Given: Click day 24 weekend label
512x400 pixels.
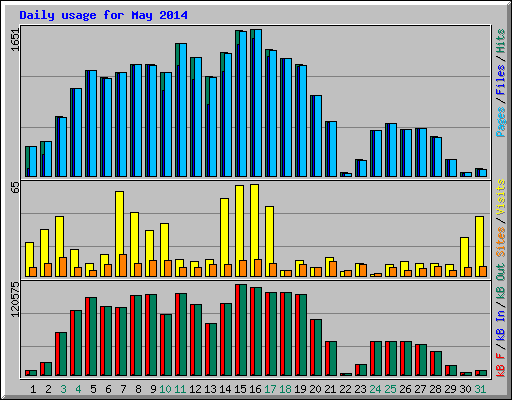Looking at the screenshot, I should coord(375,389).
